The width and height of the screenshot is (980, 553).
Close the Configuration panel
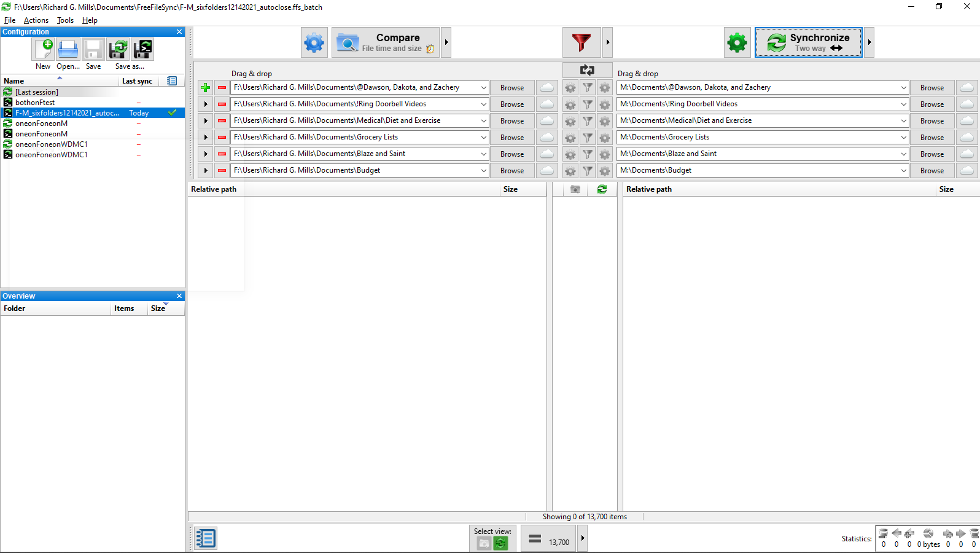tap(179, 32)
